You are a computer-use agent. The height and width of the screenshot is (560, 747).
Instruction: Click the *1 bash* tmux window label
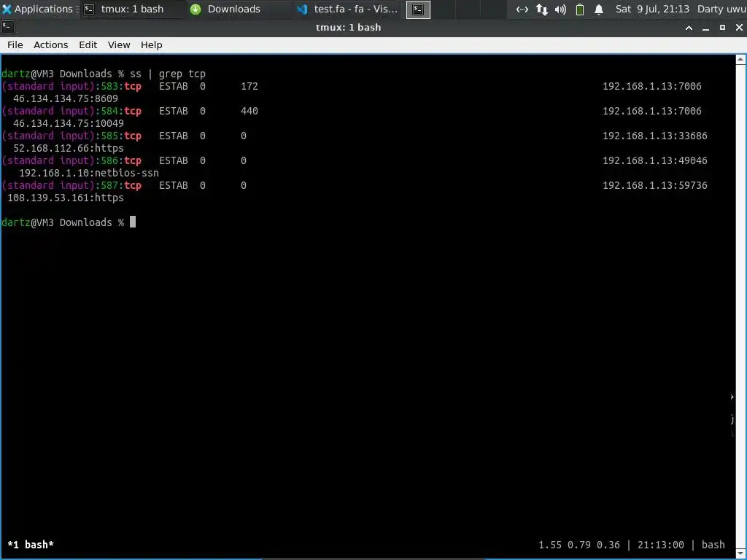coord(31,545)
